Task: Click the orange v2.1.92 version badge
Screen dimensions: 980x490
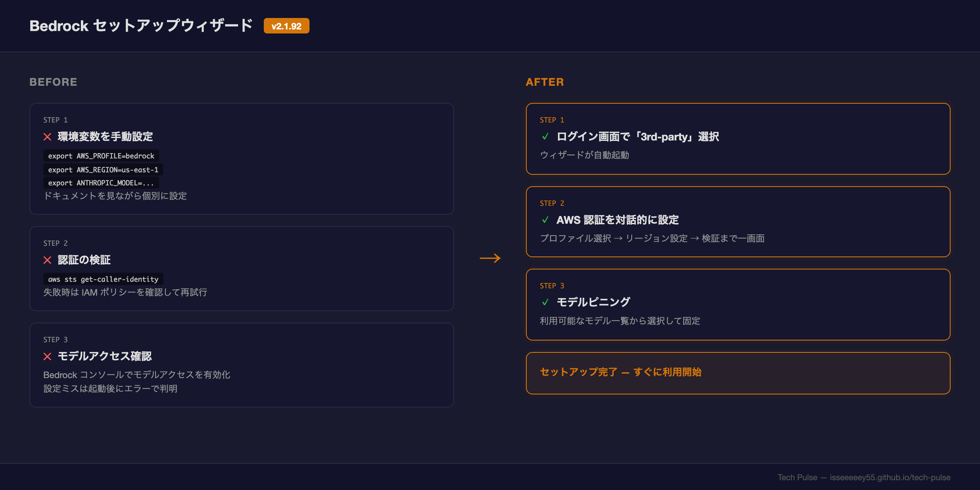Action: 287,26
